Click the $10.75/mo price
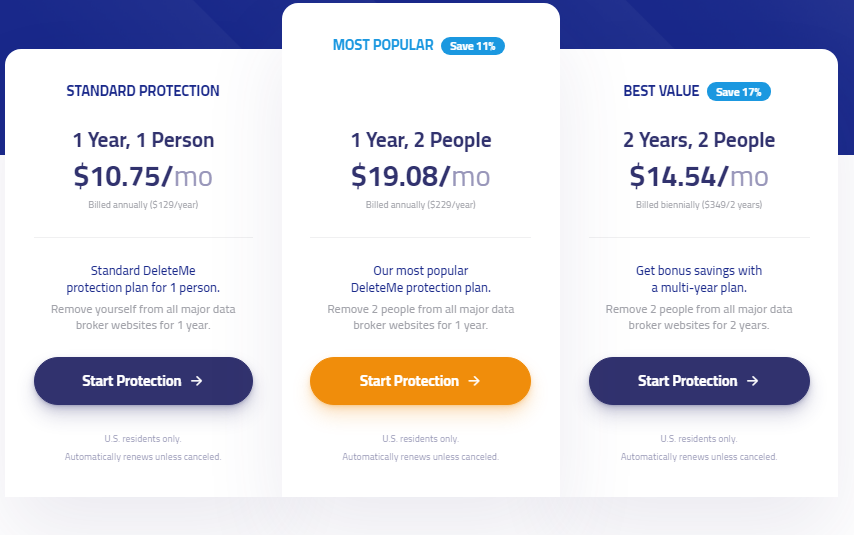The image size is (854, 535). pos(143,176)
